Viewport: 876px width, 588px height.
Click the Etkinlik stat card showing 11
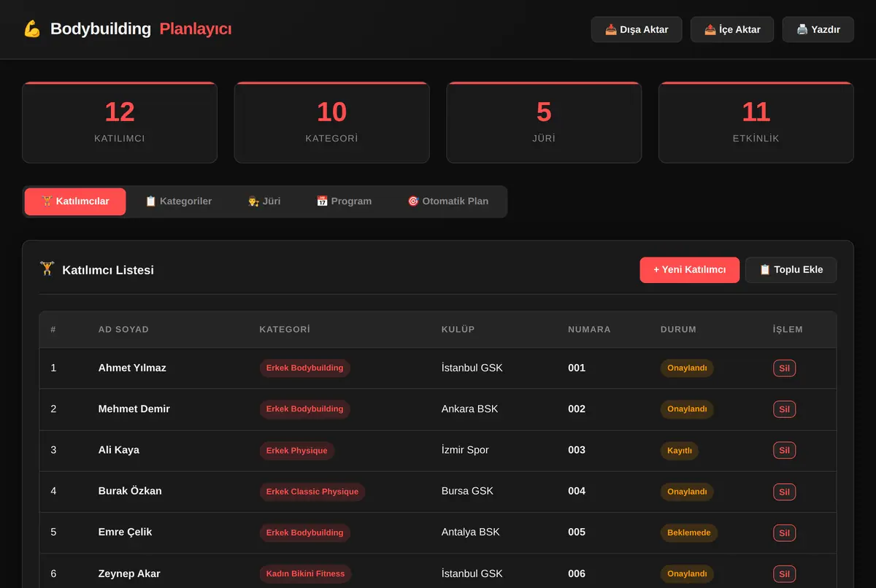(x=756, y=123)
